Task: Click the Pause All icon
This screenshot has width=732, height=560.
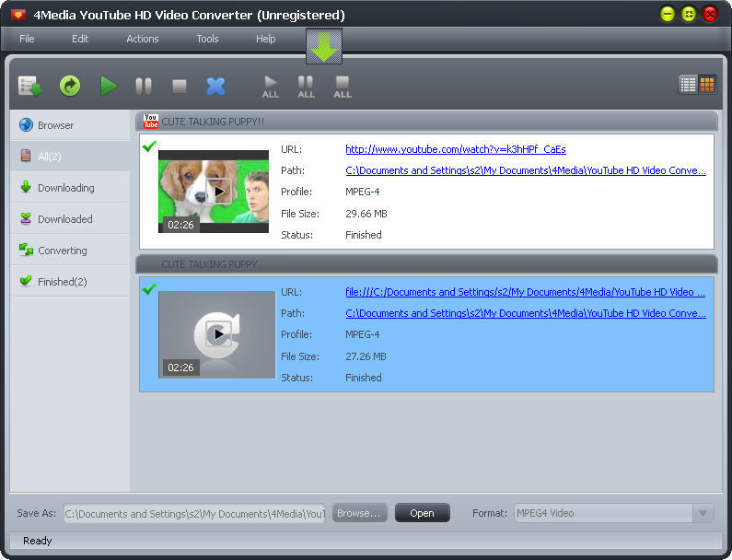Action: coord(307,87)
